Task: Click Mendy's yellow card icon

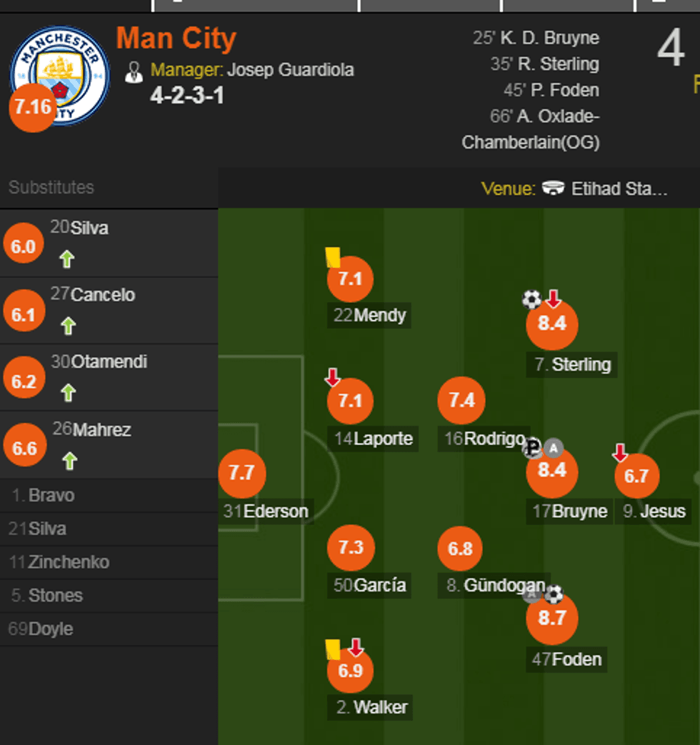Action: click(x=332, y=257)
